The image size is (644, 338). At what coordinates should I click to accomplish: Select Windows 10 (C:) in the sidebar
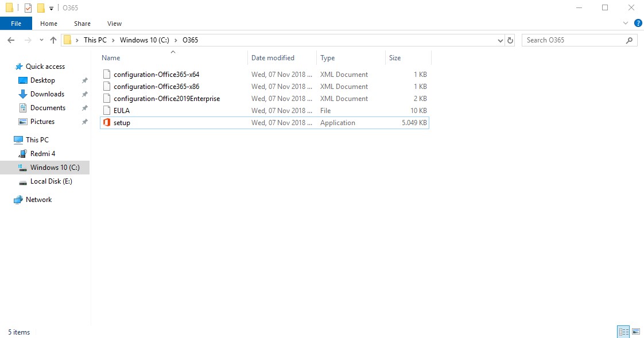click(45, 168)
